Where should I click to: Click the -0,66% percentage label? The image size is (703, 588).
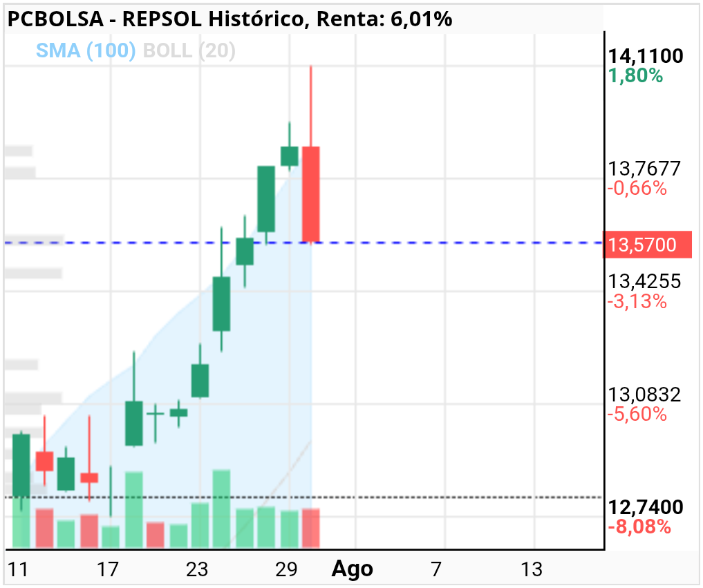click(637, 188)
